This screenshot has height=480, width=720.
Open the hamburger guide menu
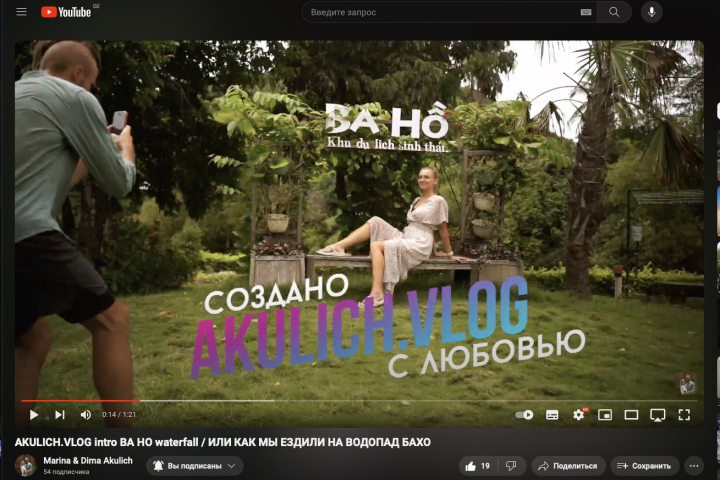[x=21, y=12]
